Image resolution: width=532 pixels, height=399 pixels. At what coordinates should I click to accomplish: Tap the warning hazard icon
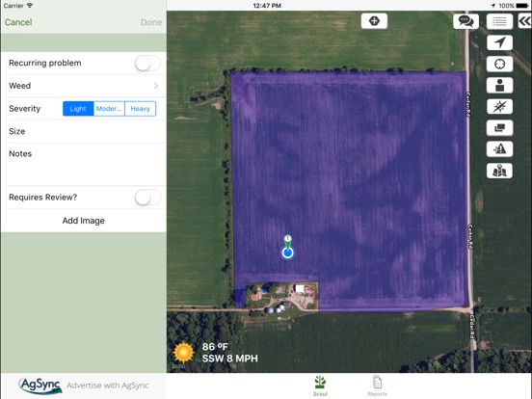(x=499, y=149)
